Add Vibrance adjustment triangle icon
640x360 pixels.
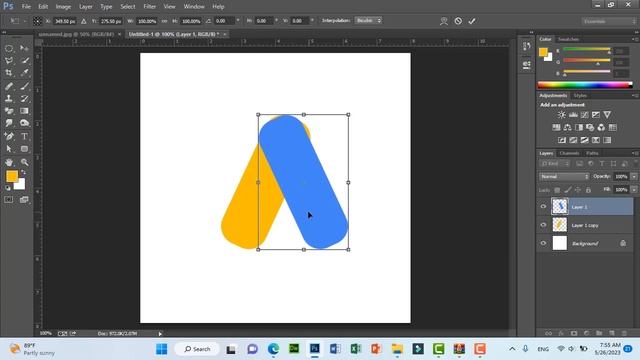607,115
